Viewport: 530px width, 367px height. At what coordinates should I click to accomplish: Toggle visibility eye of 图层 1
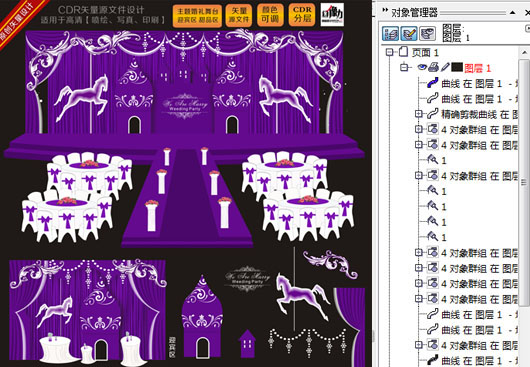(422, 67)
